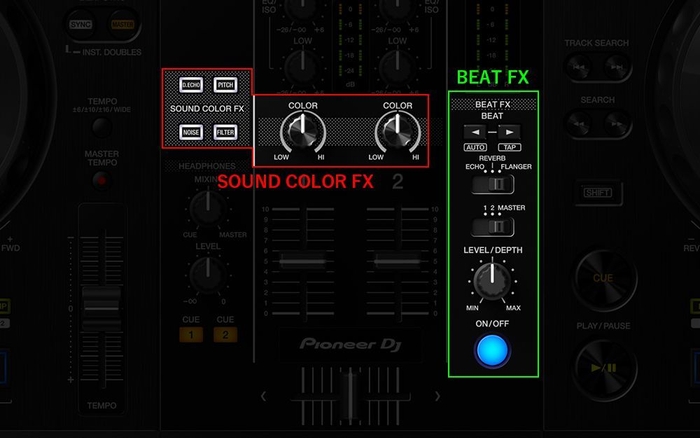Click the right deck CUE button
Image resolution: width=700 pixels, height=438 pixels.
click(x=605, y=279)
